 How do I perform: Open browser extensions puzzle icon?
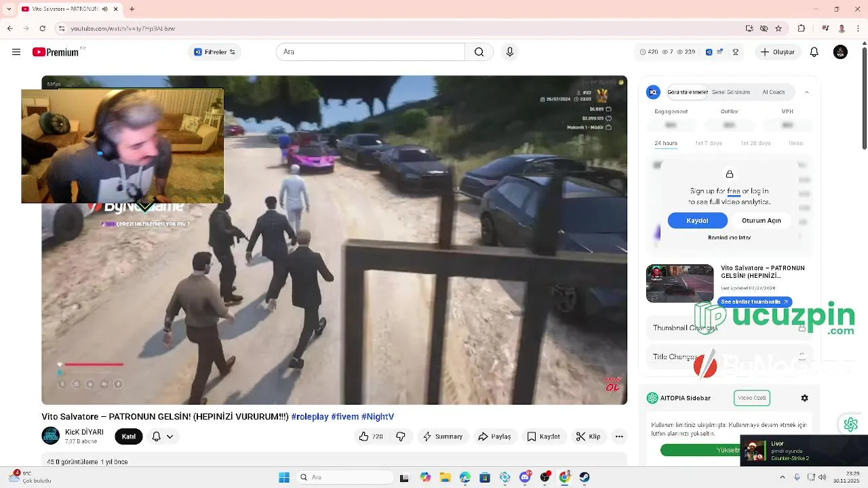[x=802, y=28]
